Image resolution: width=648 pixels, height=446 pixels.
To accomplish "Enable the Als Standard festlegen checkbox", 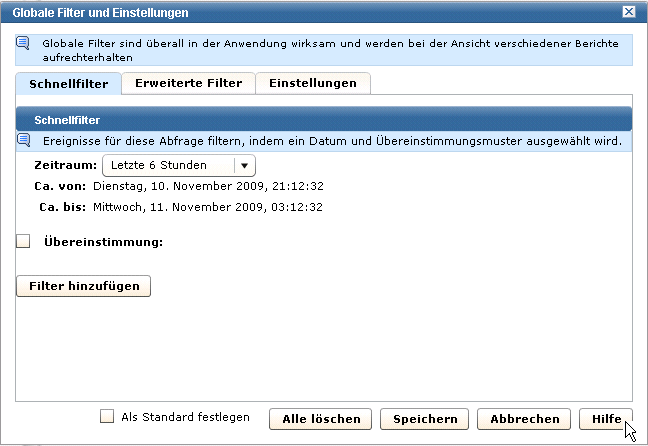I will [107, 417].
